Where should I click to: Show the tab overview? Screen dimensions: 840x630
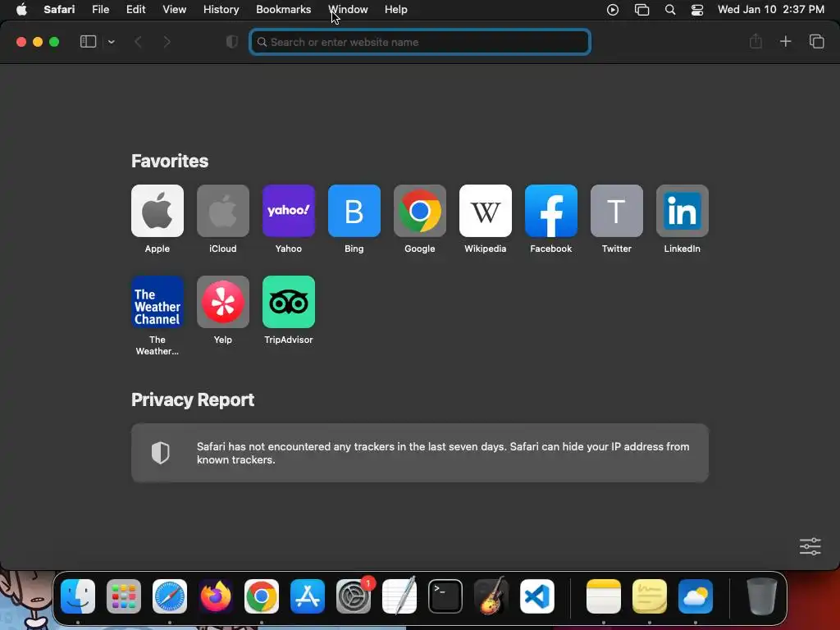[x=816, y=41]
